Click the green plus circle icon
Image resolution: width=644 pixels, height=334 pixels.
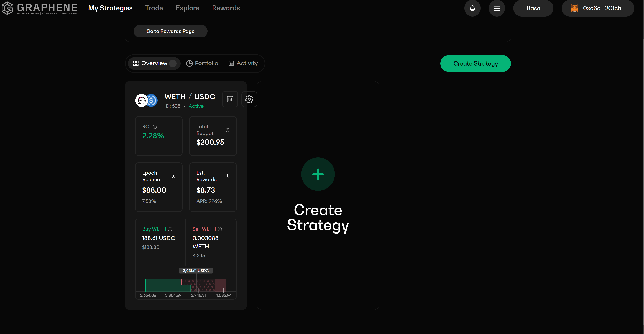tap(318, 174)
